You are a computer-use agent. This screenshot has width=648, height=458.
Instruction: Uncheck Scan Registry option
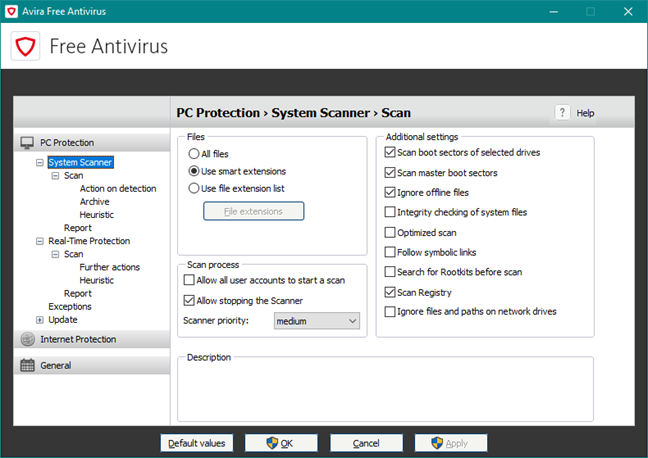pyautogui.click(x=390, y=292)
